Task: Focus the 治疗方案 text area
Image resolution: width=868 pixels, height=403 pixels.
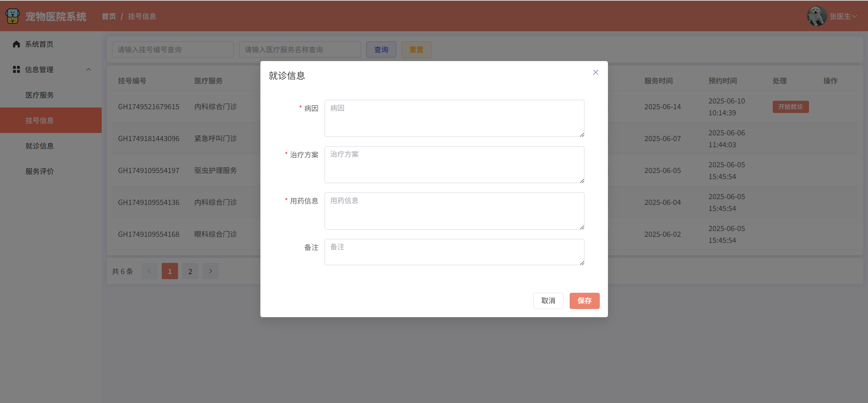Action: click(454, 165)
